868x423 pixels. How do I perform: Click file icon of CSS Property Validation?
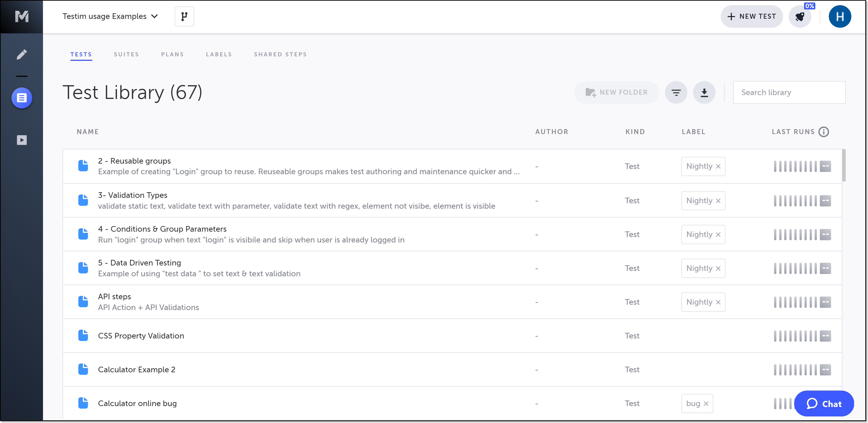click(x=83, y=336)
